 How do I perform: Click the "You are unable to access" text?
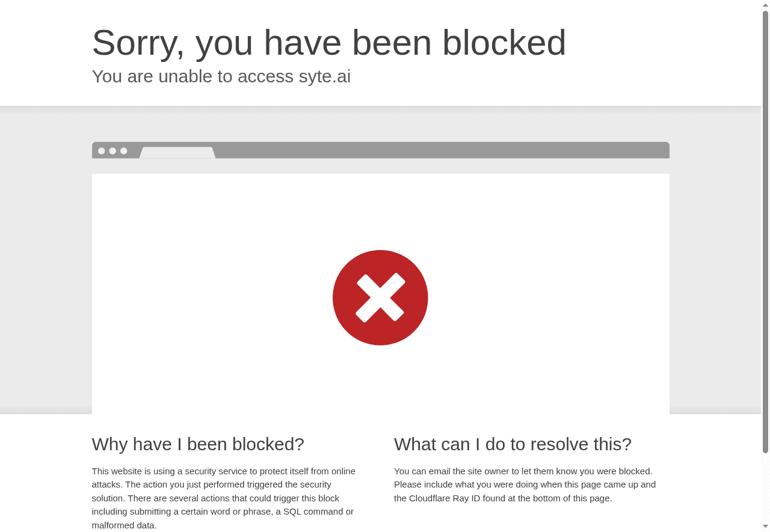(192, 76)
